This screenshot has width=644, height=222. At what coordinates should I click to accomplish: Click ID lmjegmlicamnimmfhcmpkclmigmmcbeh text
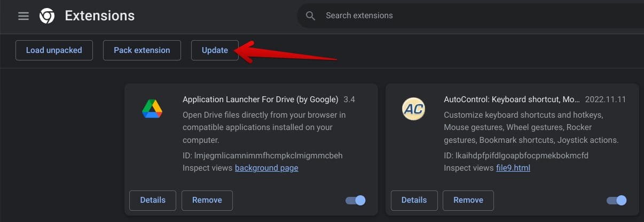point(263,156)
